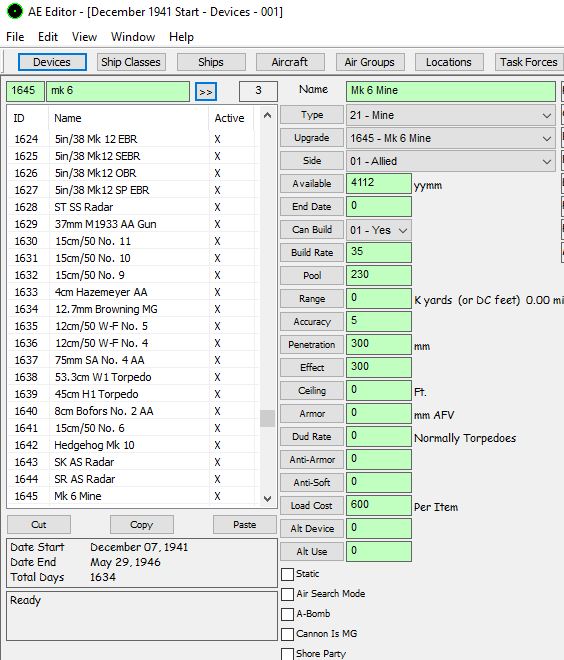Switch to the Locations tab
The width and height of the screenshot is (564, 660).
(449, 62)
